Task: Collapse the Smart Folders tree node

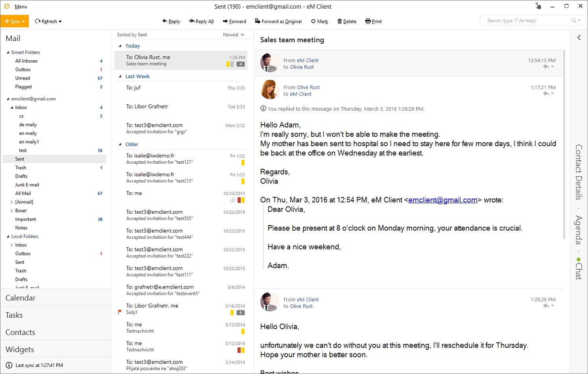Action: (8, 52)
